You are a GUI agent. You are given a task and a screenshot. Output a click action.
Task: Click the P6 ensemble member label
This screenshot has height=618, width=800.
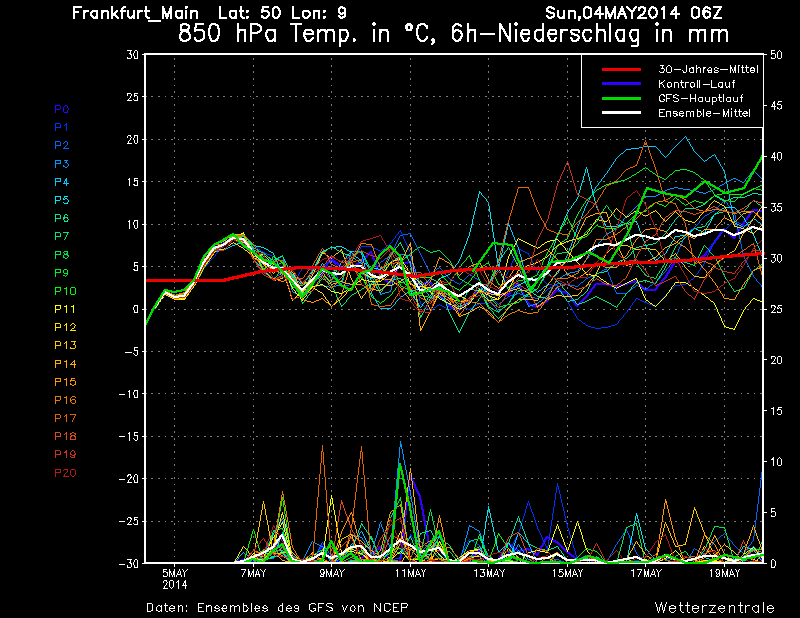coord(62,218)
